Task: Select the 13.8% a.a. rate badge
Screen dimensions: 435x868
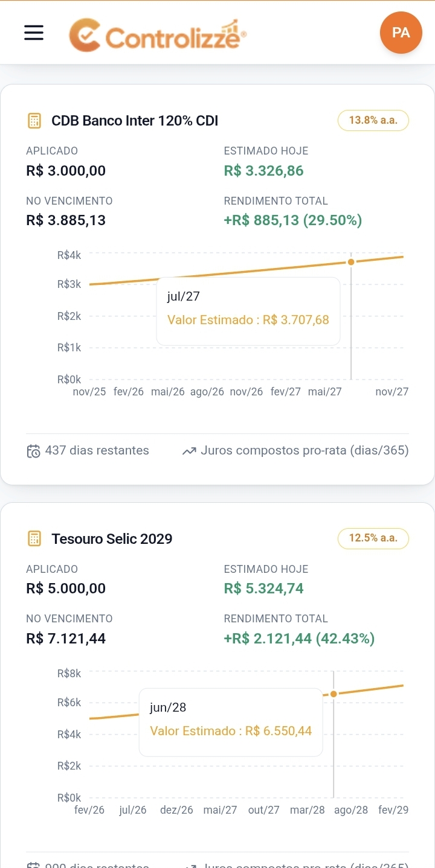Action: point(373,120)
